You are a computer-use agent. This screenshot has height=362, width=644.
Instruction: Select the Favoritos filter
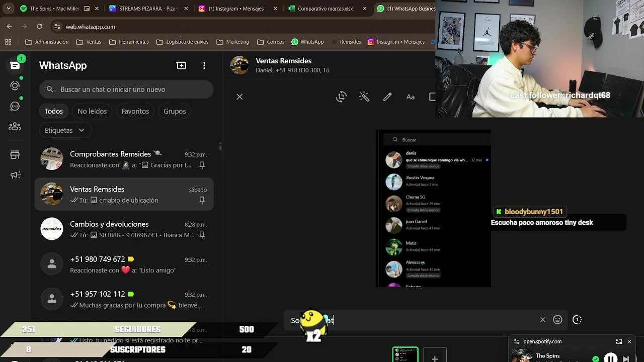point(135,111)
